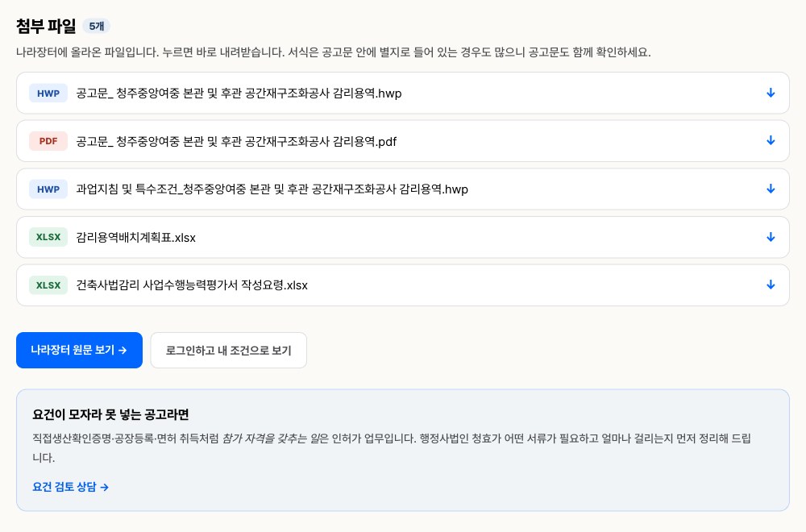Click HWP badge on 공고문 hwp row
This screenshot has height=532, width=806.
pyautogui.click(x=48, y=94)
